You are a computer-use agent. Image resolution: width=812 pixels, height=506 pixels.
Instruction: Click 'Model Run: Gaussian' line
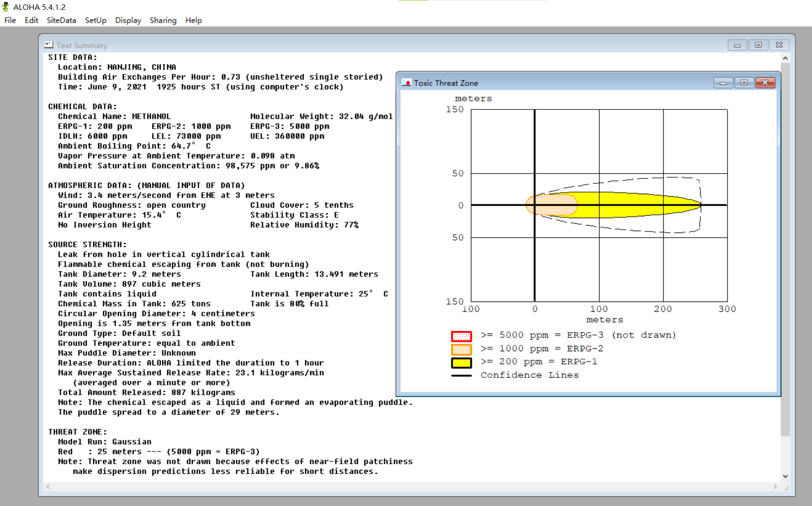[x=105, y=441]
